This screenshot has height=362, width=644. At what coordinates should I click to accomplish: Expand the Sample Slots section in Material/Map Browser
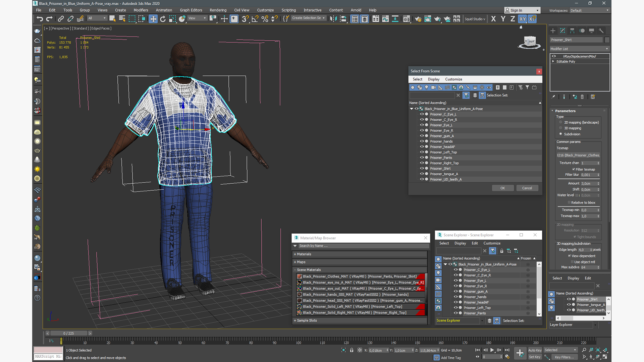tap(295, 320)
